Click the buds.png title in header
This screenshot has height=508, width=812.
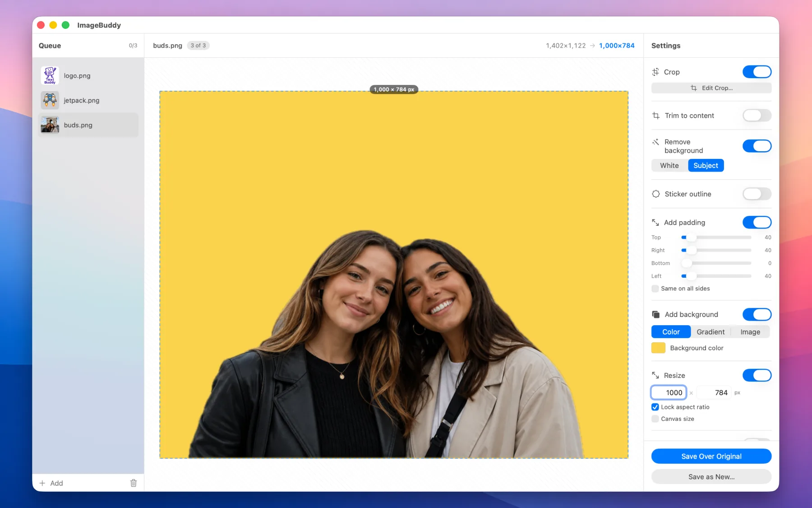pyautogui.click(x=167, y=46)
